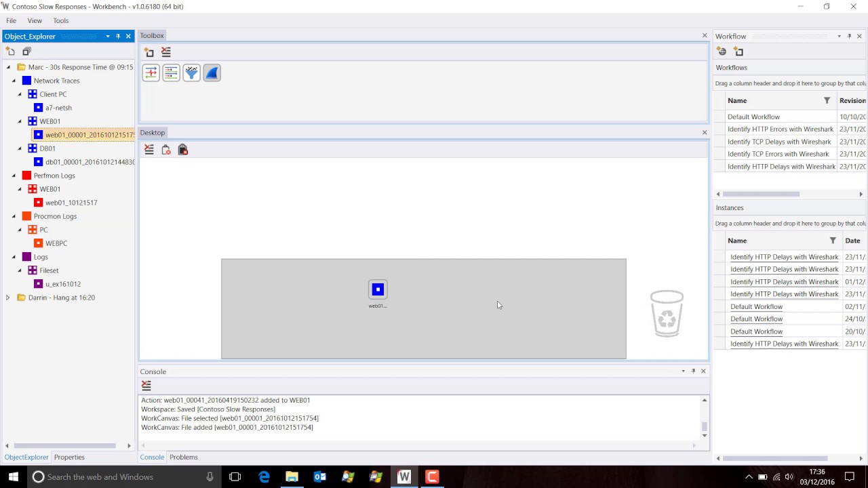The height and width of the screenshot is (488, 868).
Task: Select the Wireshark shark fin tool
Action: tap(212, 73)
